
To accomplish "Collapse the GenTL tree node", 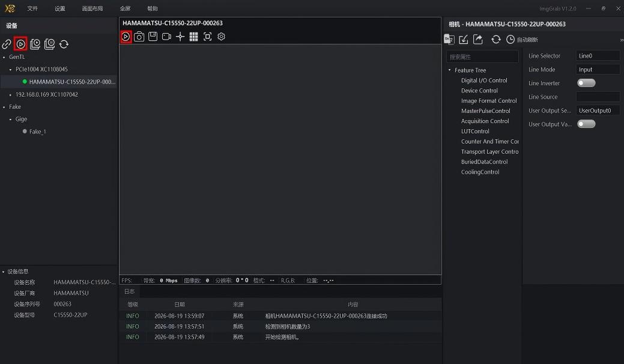I will (x=4, y=57).
